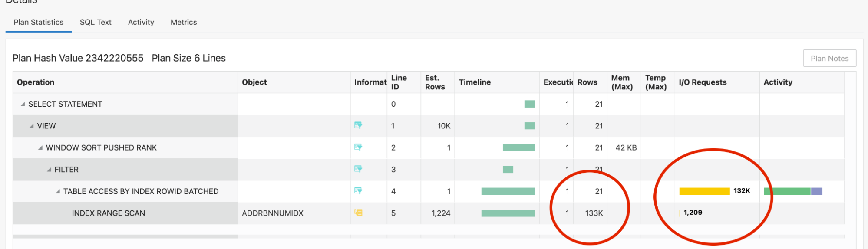
Task: Select the INDEX RANGE SCAN row
Action: [429, 213]
